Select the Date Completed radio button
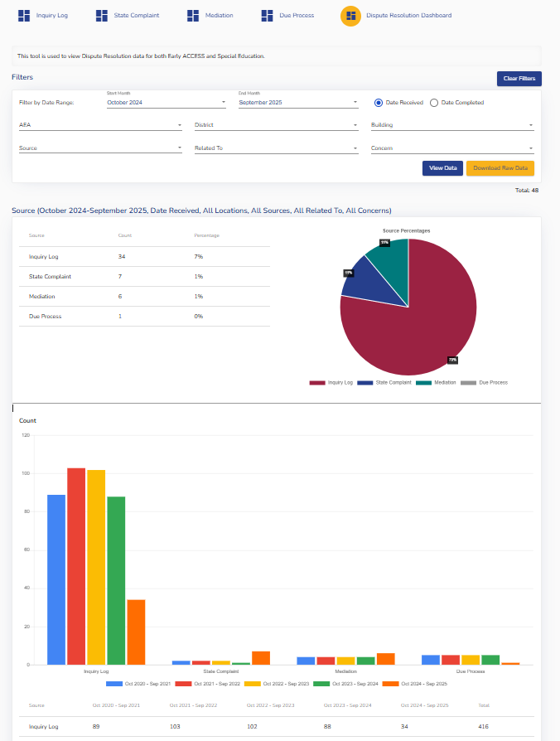This screenshot has width=560, height=741. [433, 103]
